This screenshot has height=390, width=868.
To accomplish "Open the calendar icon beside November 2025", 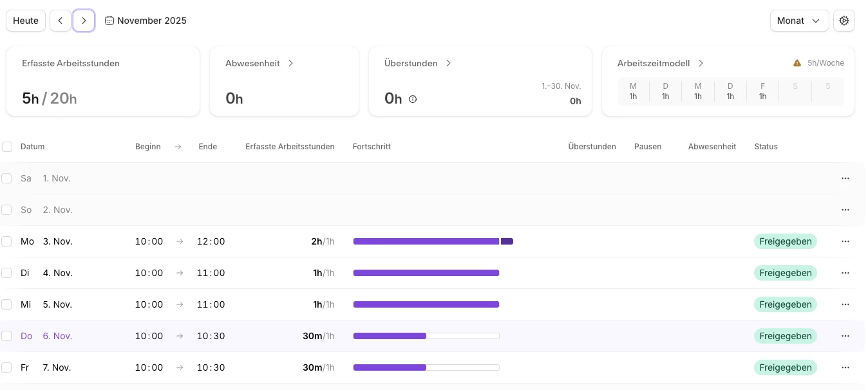I will click(109, 21).
